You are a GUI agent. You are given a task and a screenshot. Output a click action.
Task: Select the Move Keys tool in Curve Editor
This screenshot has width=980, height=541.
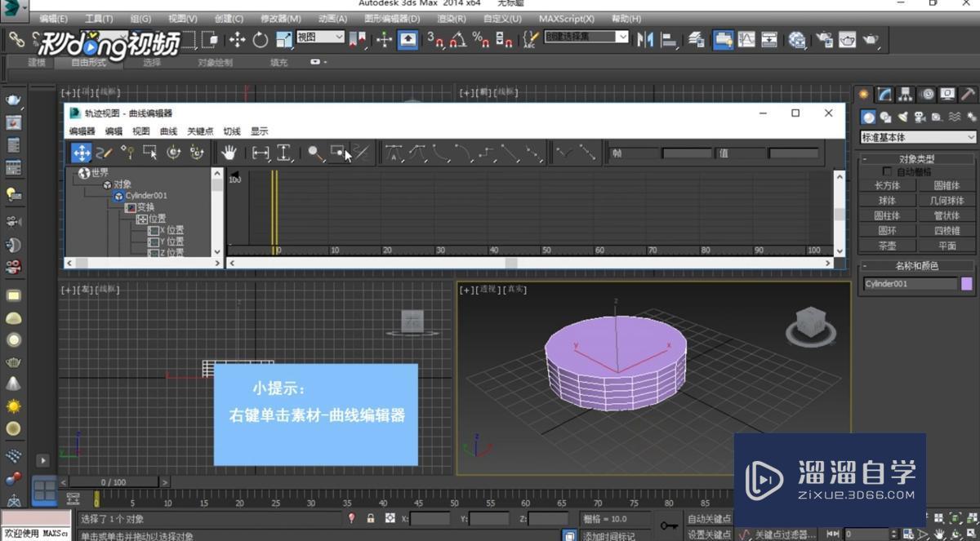pyautogui.click(x=82, y=153)
